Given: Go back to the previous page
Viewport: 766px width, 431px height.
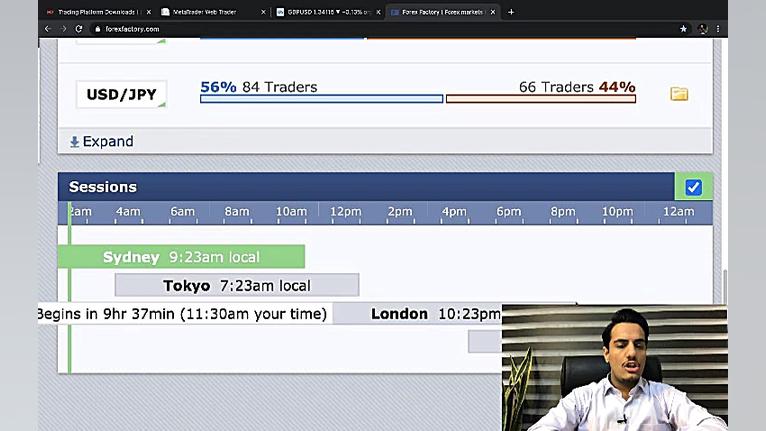Looking at the screenshot, I should [48, 29].
